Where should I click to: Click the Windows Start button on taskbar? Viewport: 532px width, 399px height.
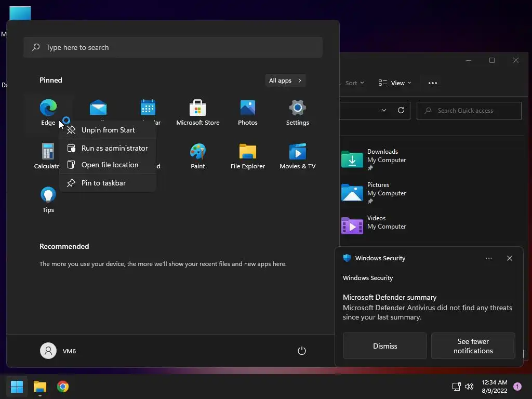click(17, 387)
